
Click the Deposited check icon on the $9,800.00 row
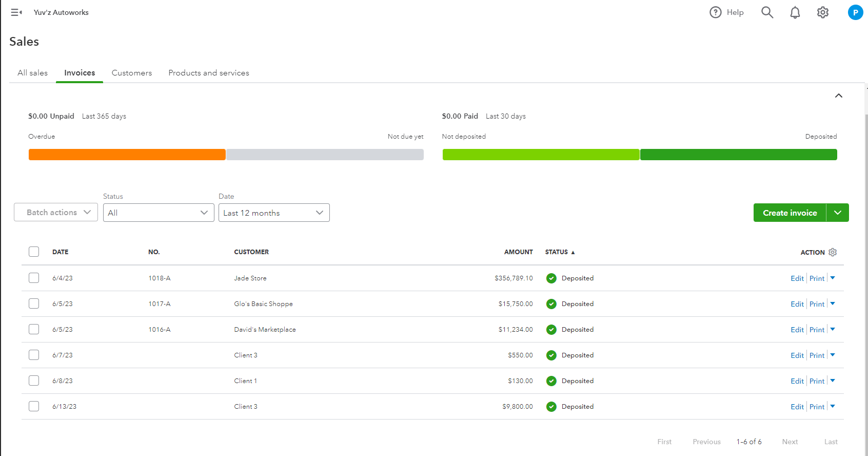point(551,407)
